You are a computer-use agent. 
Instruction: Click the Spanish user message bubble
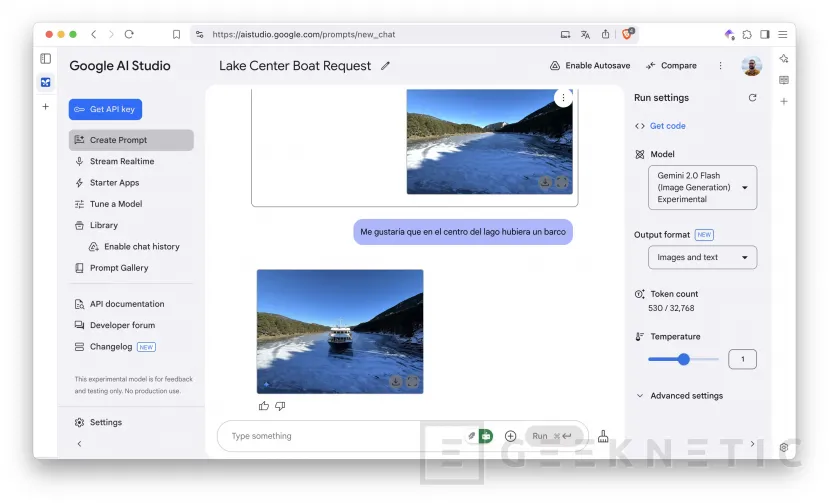(463, 232)
